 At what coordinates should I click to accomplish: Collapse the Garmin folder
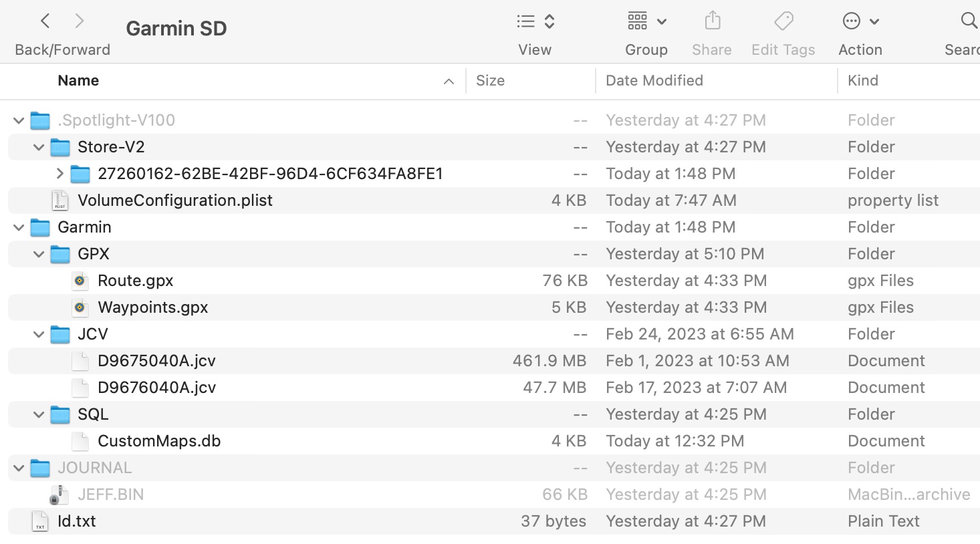[19, 228]
